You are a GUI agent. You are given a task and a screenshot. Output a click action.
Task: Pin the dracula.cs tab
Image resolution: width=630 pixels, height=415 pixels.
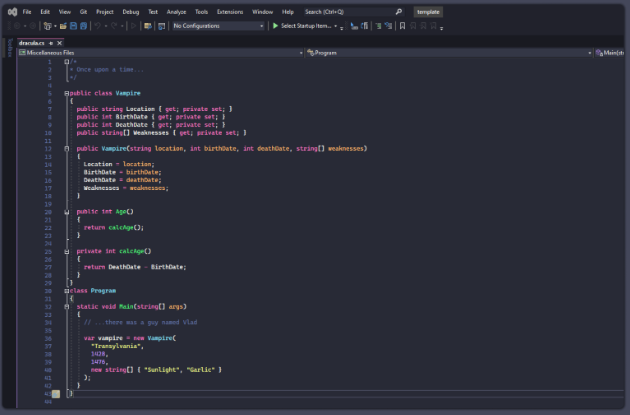click(50, 43)
